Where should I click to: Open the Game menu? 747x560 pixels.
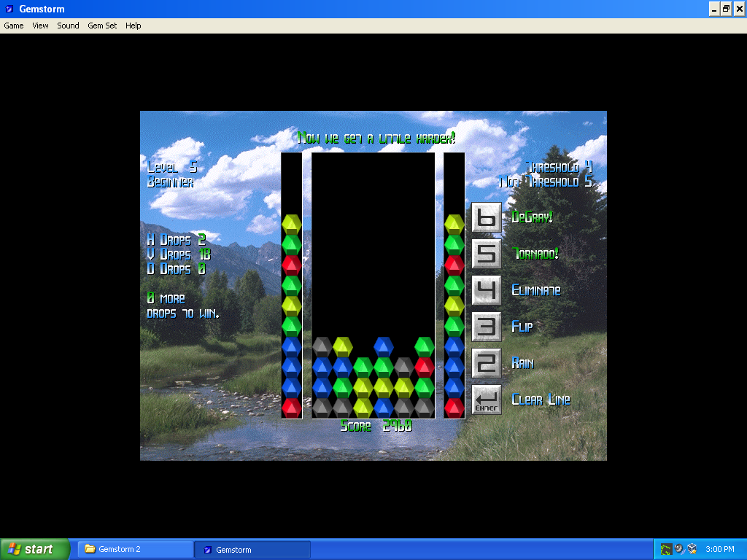click(x=14, y=26)
